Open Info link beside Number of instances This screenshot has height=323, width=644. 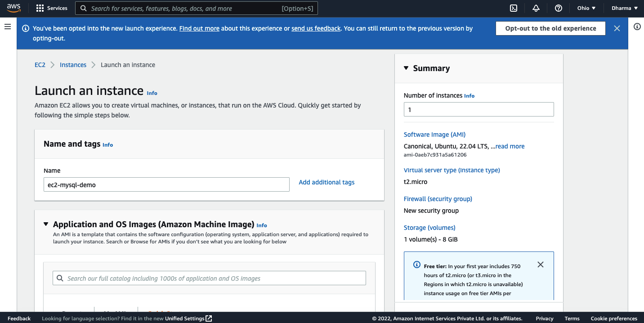click(x=469, y=96)
